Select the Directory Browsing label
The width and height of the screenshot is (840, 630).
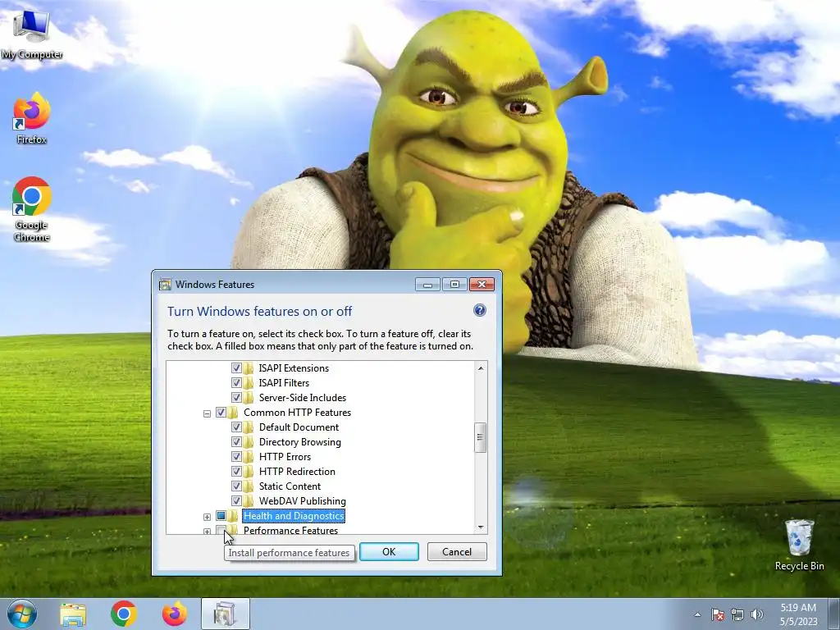[300, 442]
